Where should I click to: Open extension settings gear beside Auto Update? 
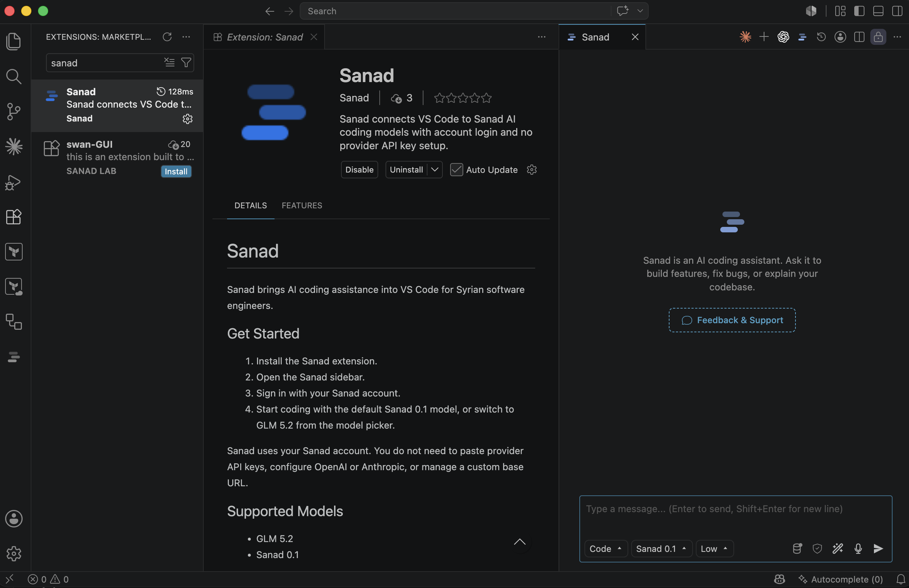click(532, 169)
